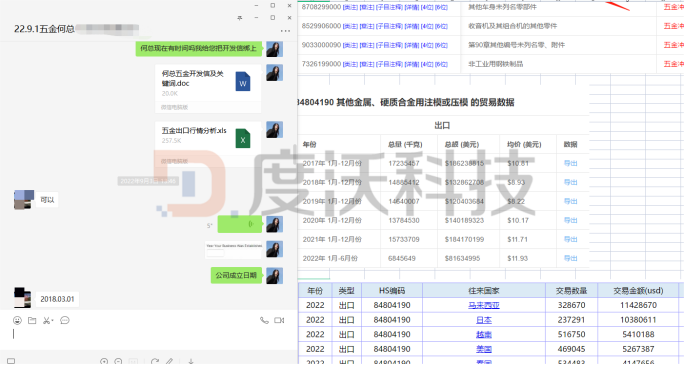The height and width of the screenshot is (365, 684).
Task: Click the pencil edit icon in bottom toolbar
Action: [x=169, y=362]
